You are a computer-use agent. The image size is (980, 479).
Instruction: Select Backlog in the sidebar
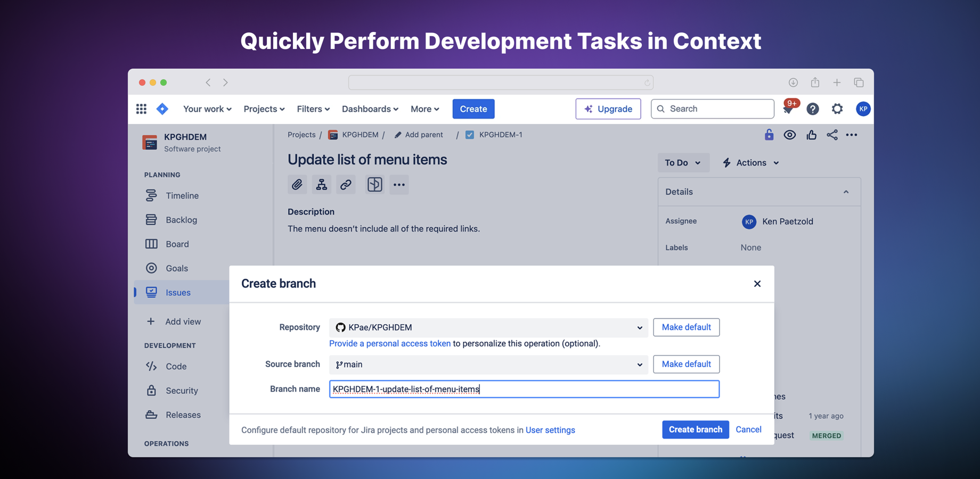tap(181, 220)
